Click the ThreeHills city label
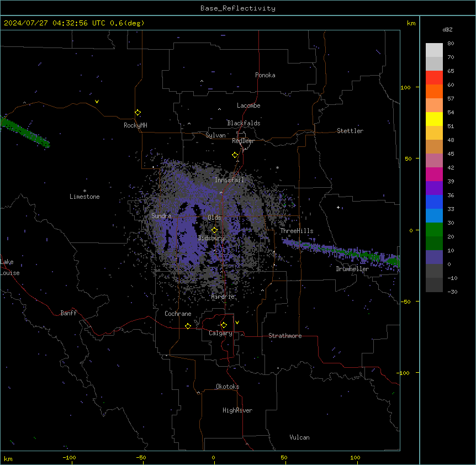This screenshot has width=476, height=465. coord(297,231)
